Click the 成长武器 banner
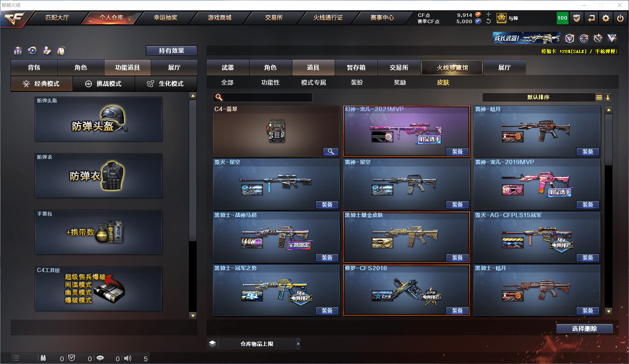 point(527,38)
